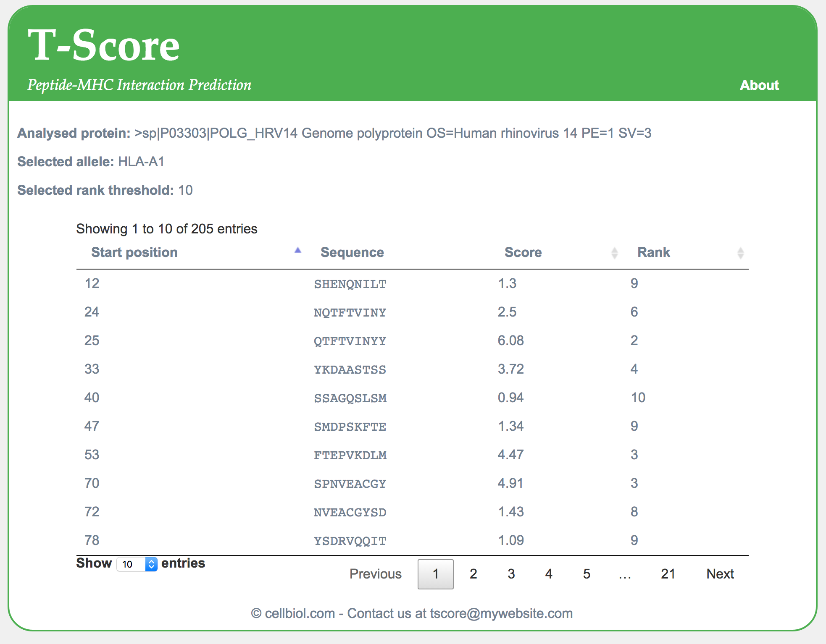This screenshot has height=644, width=826.
Task: Click score value 4.47
Action: (x=511, y=455)
